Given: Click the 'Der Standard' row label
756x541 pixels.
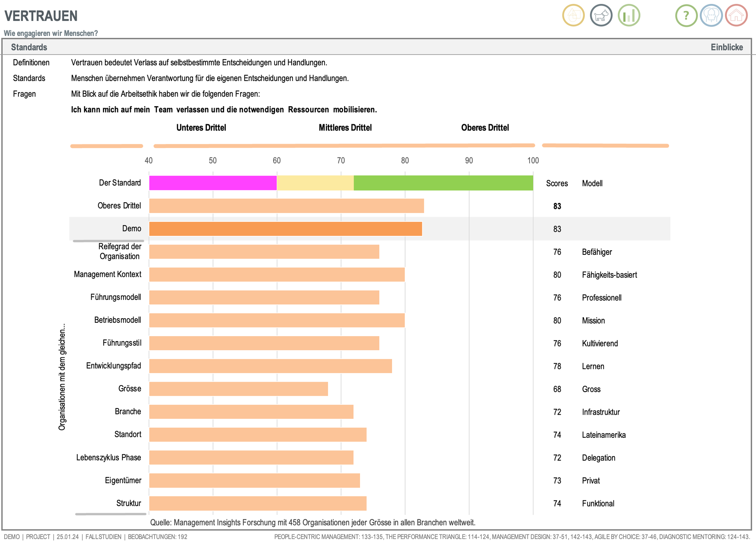Looking at the screenshot, I should 120,183.
